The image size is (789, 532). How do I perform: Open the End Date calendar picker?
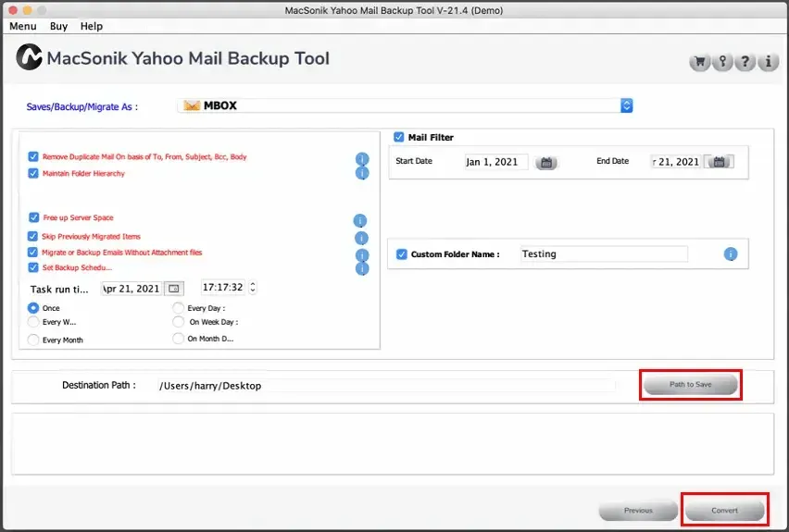719,162
